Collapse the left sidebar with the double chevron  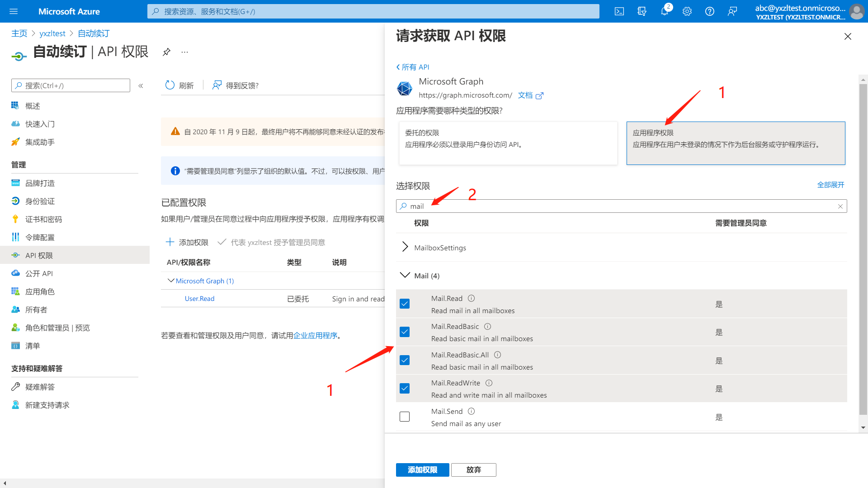click(141, 86)
